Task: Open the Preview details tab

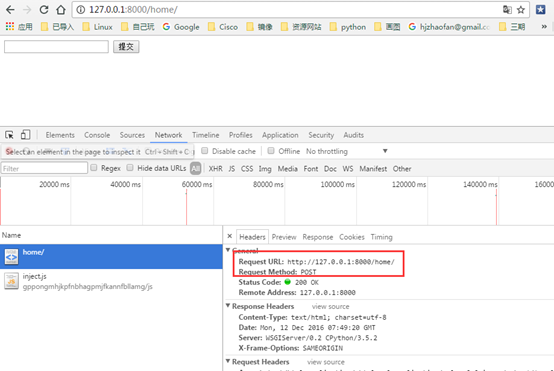Action: point(284,237)
